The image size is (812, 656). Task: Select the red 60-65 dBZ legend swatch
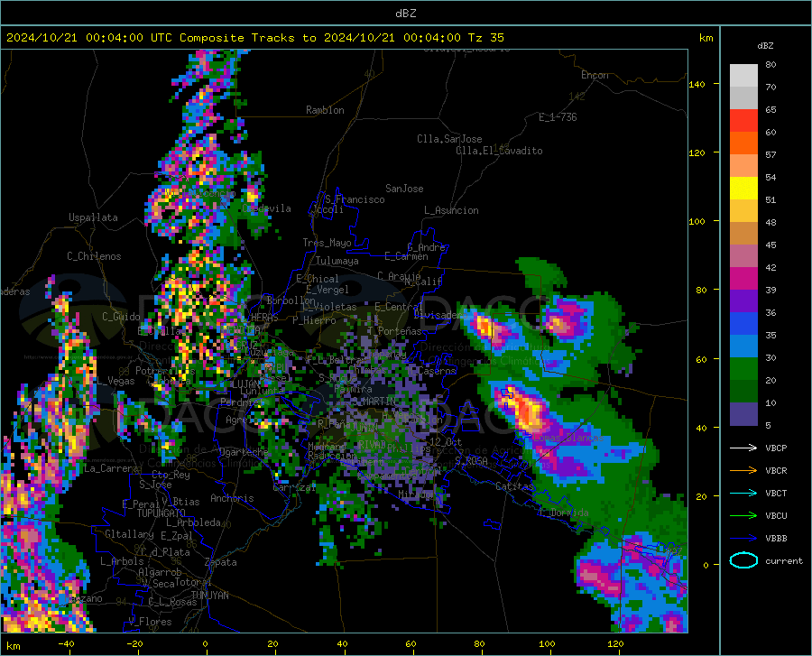pyautogui.click(x=743, y=121)
